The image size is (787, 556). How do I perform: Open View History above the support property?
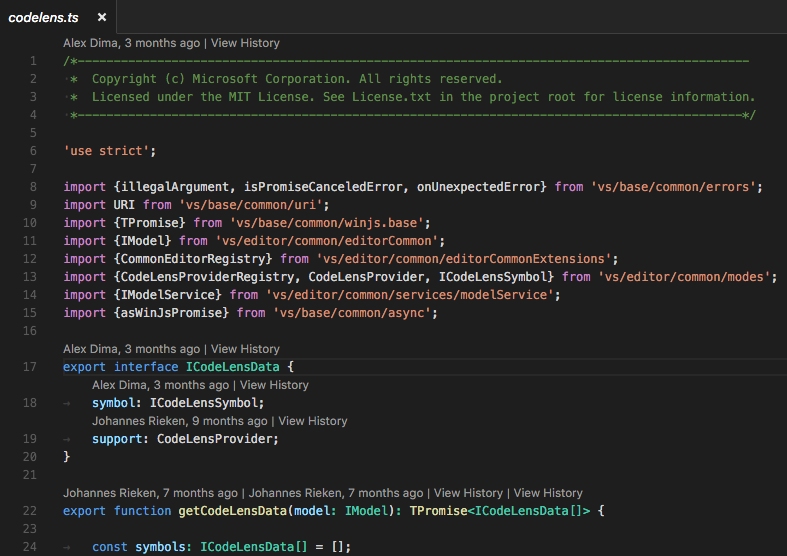pyautogui.click(x=312, y=421)
